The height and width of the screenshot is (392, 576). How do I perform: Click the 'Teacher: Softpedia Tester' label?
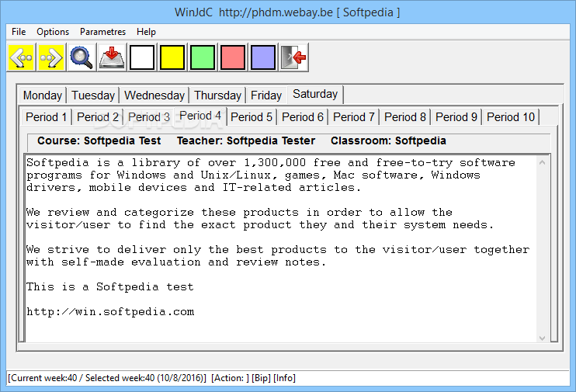click(246, 141)
